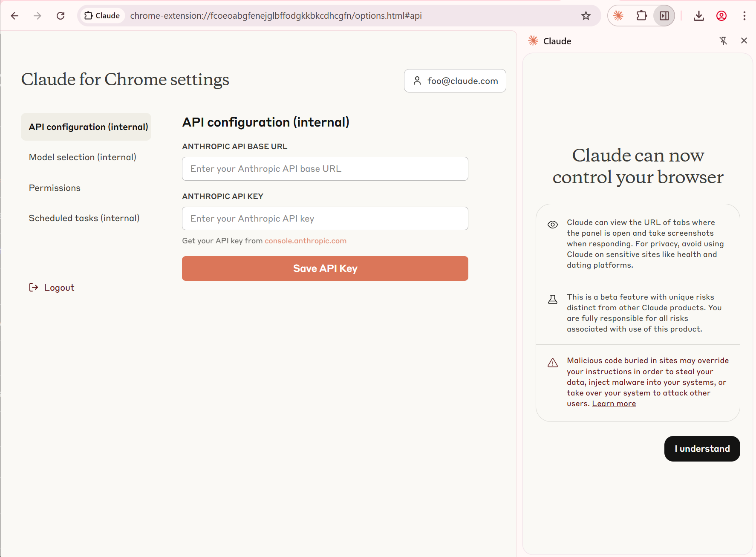Reload the page with refresh icon
The height and width of the screenshot is (557, 756).
click(61, 16)
